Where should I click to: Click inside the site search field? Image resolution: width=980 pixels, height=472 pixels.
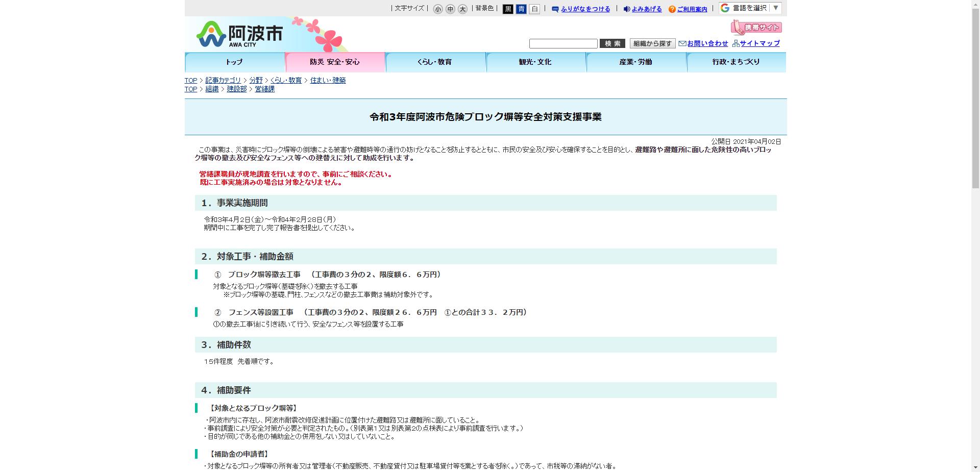click(x=563, y=43)
